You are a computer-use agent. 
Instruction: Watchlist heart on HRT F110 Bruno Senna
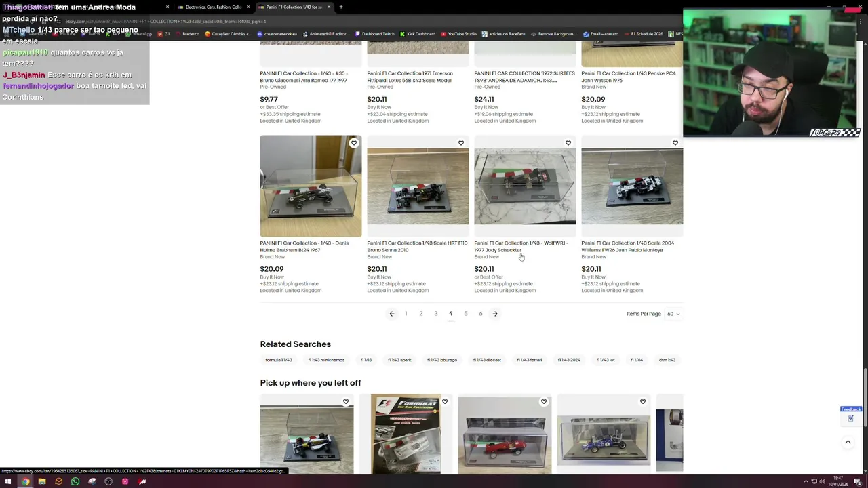click(461, 143)
